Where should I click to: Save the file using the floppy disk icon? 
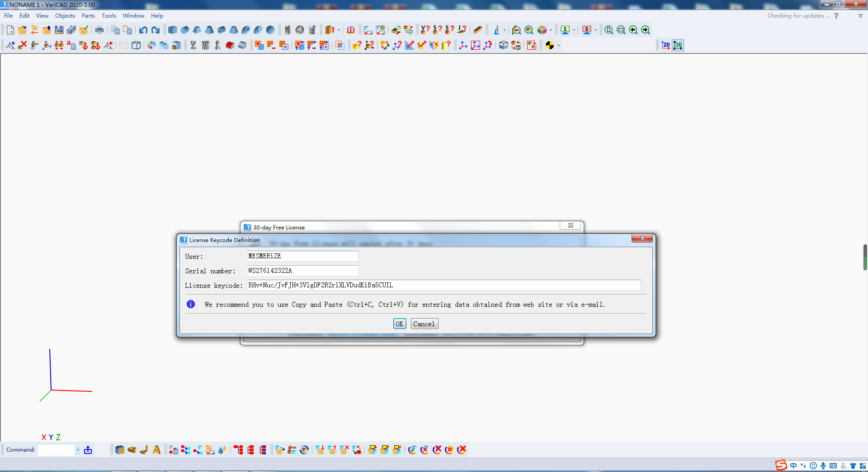tap(59, 30)
